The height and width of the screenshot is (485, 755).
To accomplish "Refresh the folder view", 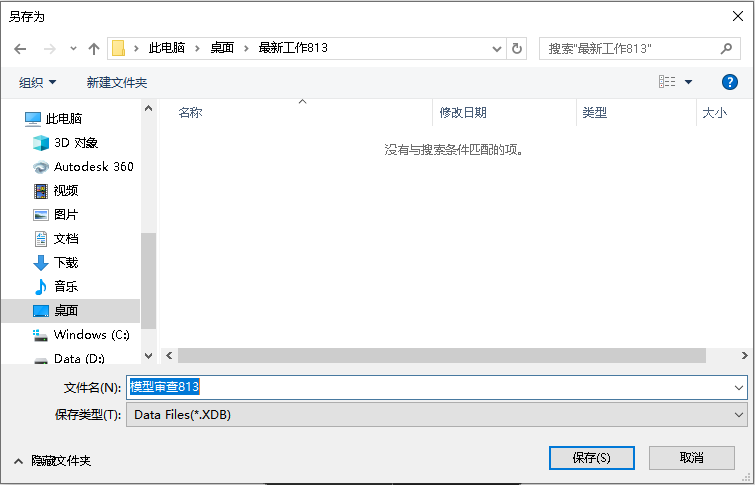I will 517,49.
